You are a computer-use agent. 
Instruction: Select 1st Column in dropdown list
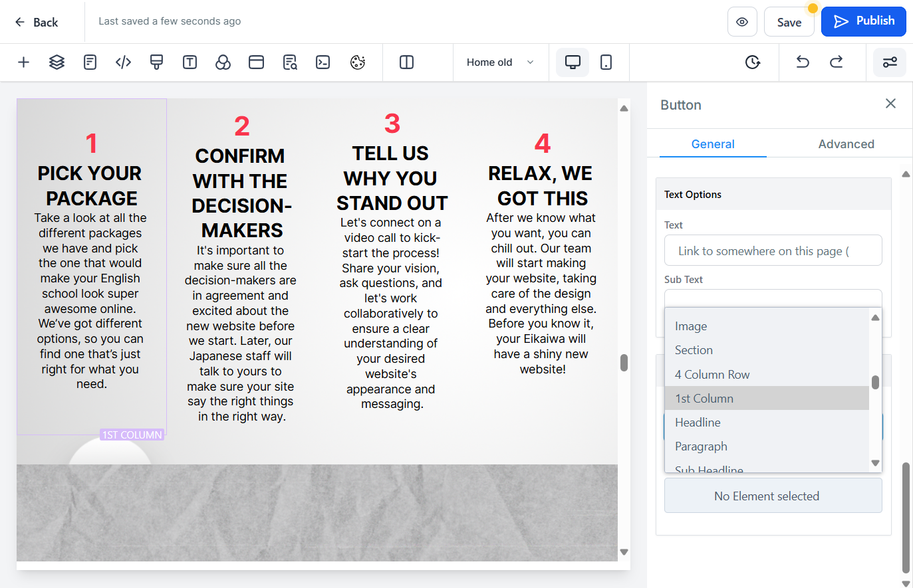click(x=767, y=399)
